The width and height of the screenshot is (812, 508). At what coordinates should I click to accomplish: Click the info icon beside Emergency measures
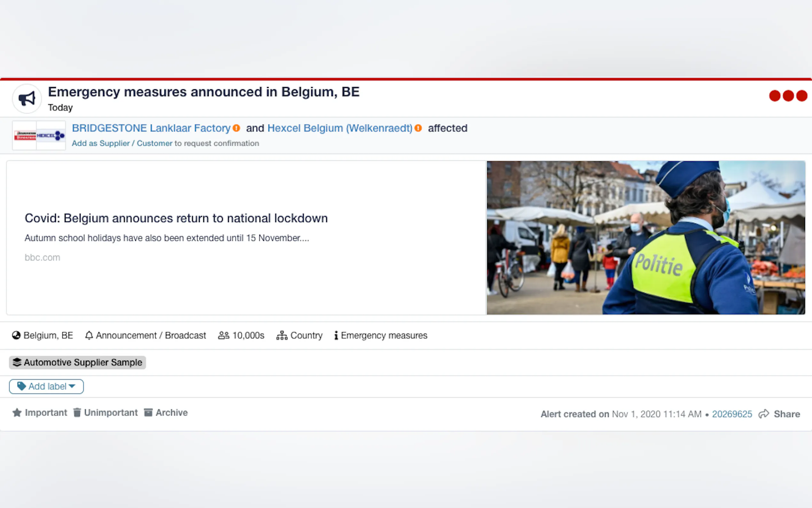336,335
